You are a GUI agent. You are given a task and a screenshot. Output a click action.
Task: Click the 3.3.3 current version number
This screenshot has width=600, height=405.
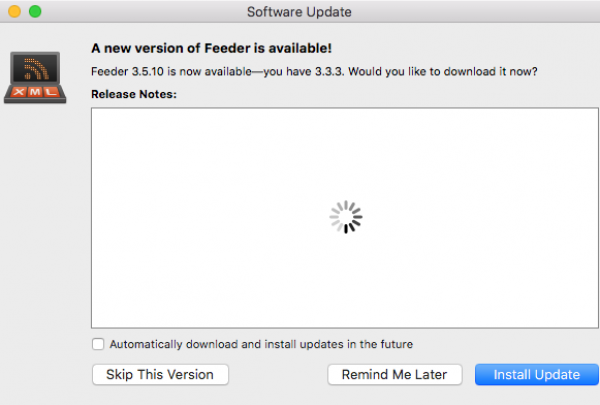[x=329, y=72]
